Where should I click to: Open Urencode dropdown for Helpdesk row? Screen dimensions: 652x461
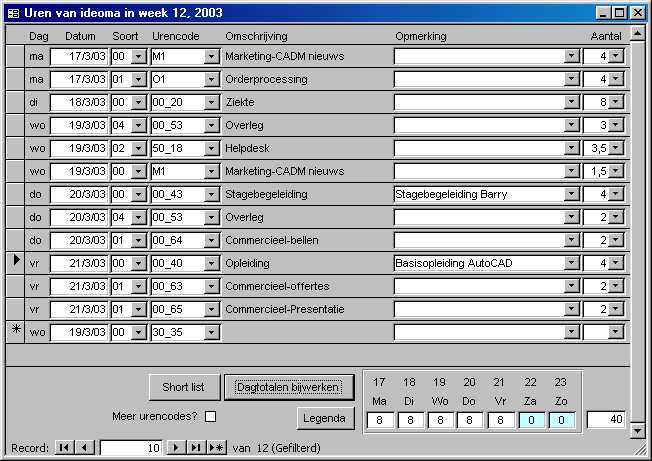[212, 148]
